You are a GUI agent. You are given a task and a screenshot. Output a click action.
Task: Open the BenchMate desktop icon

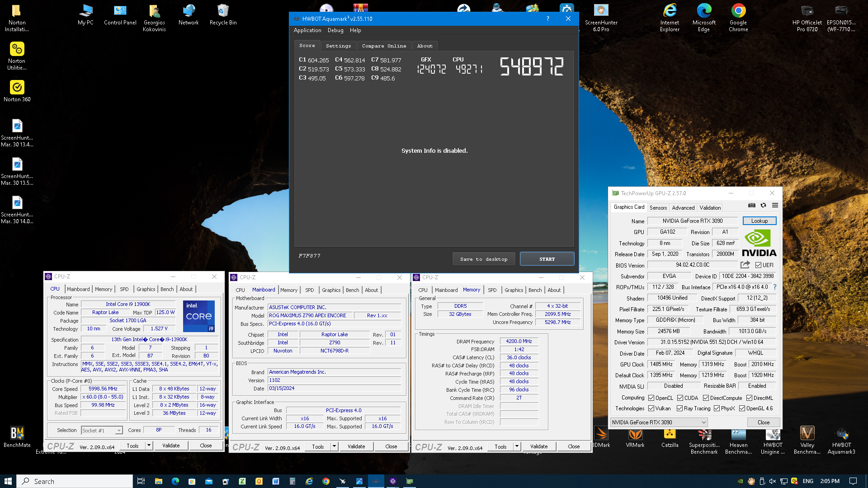17,437
